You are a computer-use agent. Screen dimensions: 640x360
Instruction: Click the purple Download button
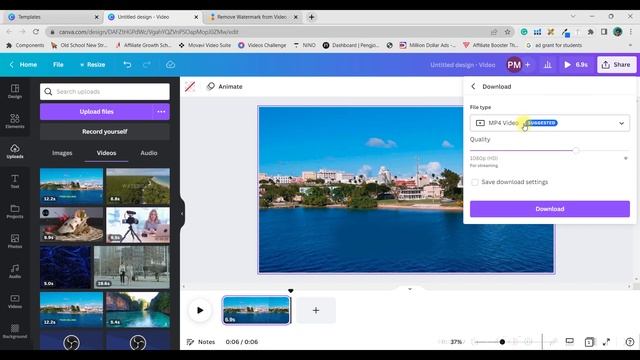click(550, 209)
